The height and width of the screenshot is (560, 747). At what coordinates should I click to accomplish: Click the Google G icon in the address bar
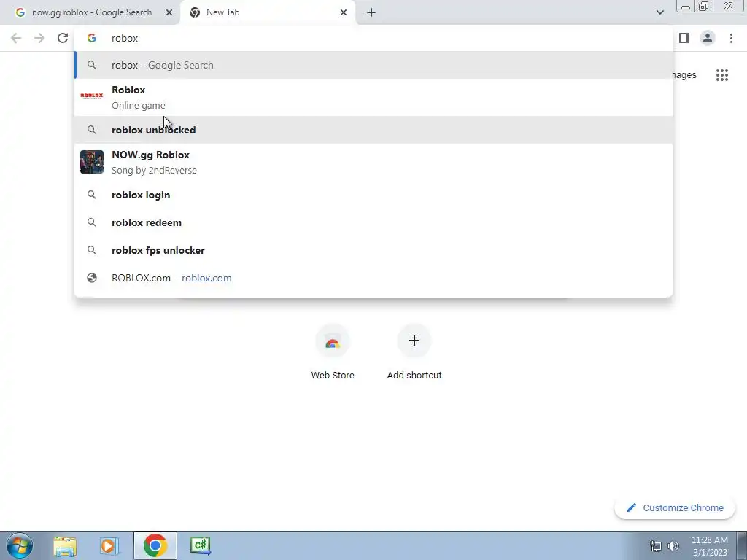pos(92,38)
